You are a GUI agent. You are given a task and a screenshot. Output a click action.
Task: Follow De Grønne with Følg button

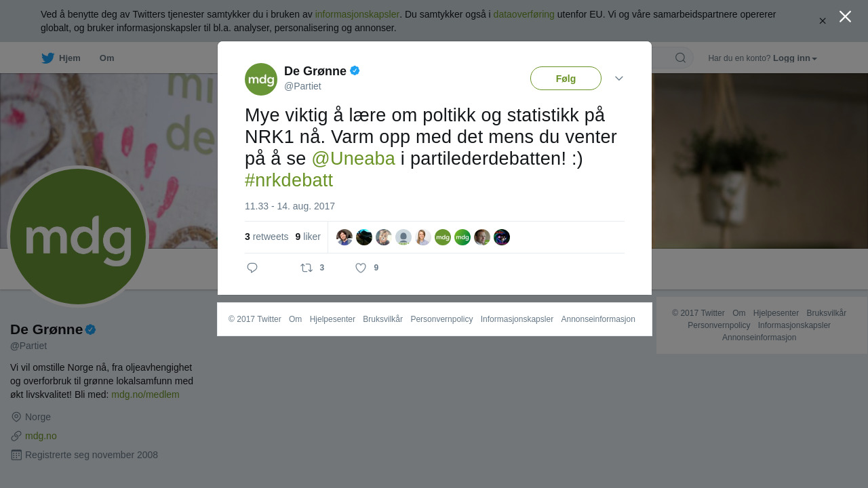coord(566,79)
